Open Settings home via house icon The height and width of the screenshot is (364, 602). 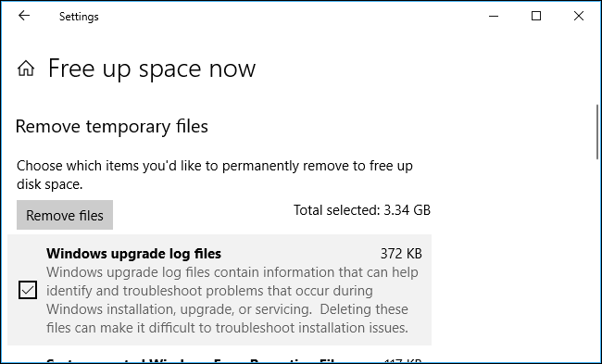pos(26,69)
